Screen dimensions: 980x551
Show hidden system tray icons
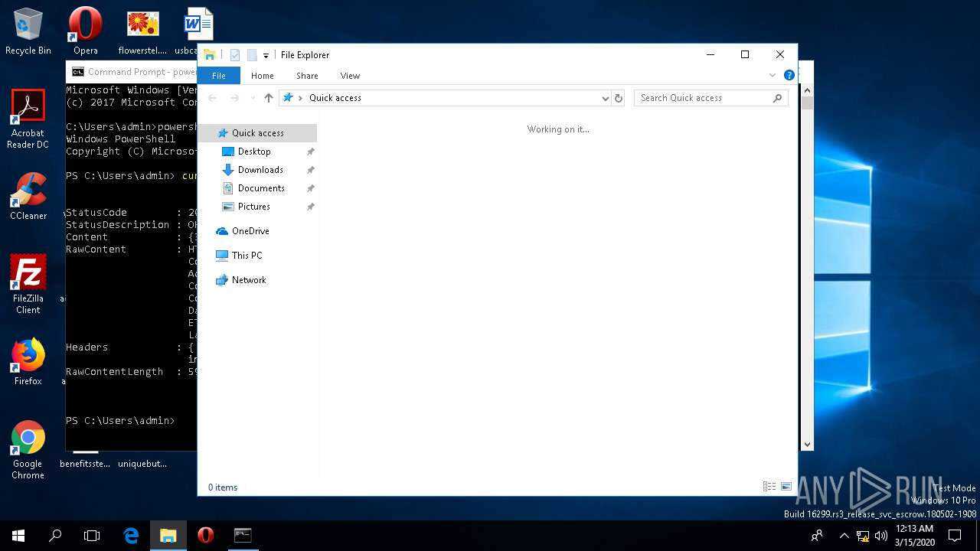click(x=844, y=536)
